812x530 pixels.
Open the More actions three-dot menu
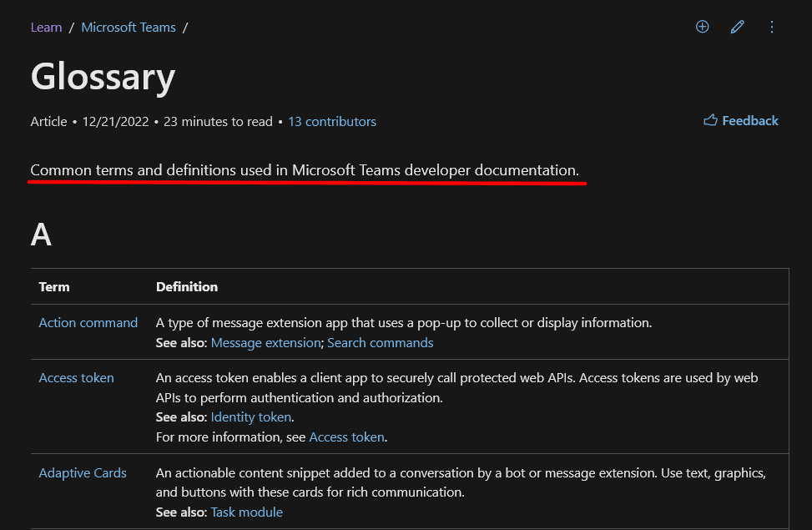pos(772,27)
